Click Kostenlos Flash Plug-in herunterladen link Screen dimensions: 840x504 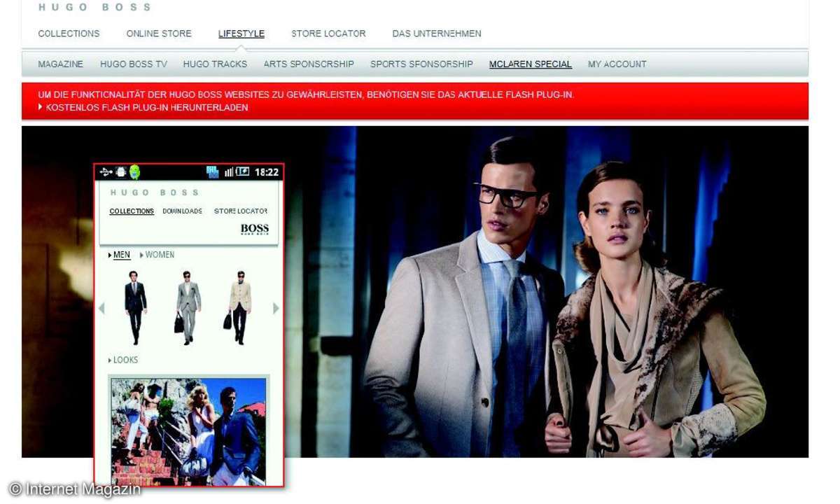pos(147,108)
